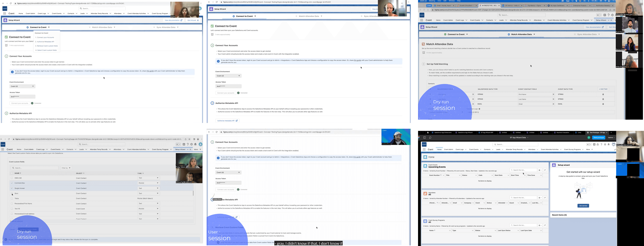Click the Share prototype button
This screenshot has height=246, width=644.
[x=599, y=137]
